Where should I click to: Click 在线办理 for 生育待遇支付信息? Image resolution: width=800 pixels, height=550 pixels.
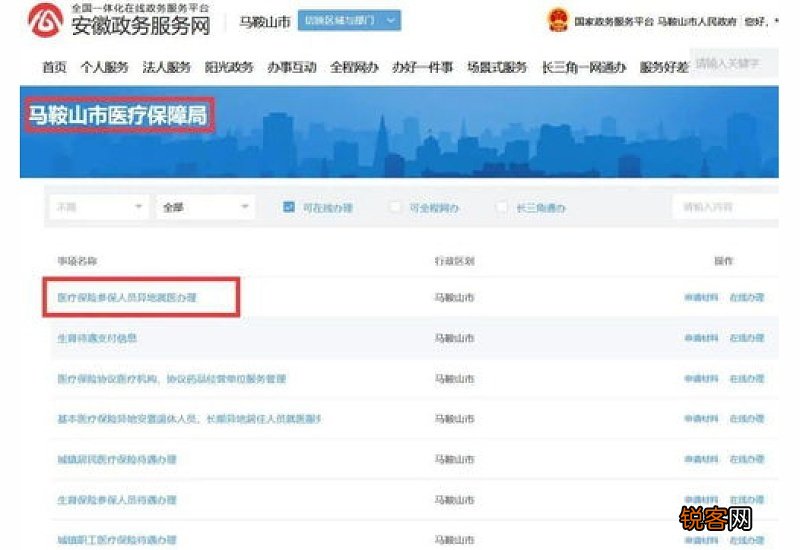pos(747,338)
